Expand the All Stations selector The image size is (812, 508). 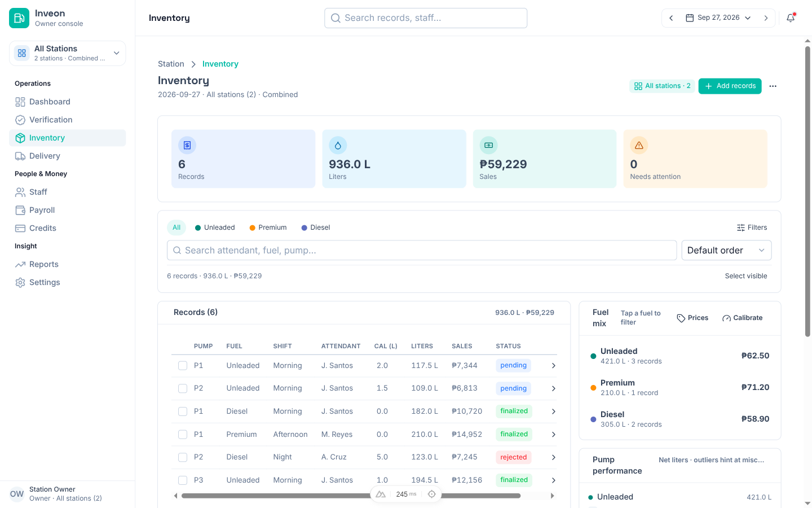[68, 53]
